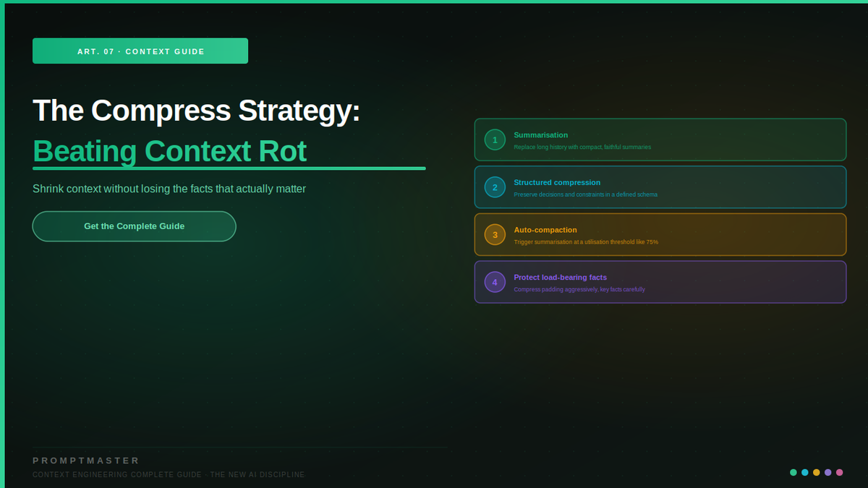Click the number 2 circle icon

495,187
